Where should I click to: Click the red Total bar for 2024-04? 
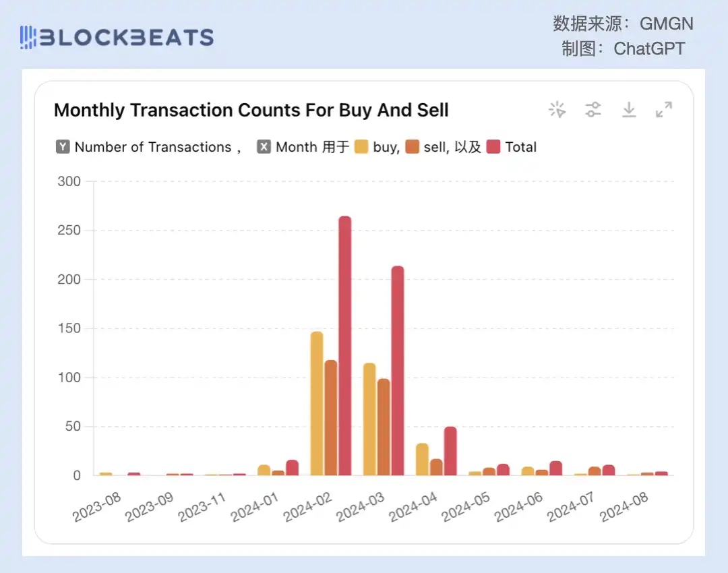click(x=450, y=451)
